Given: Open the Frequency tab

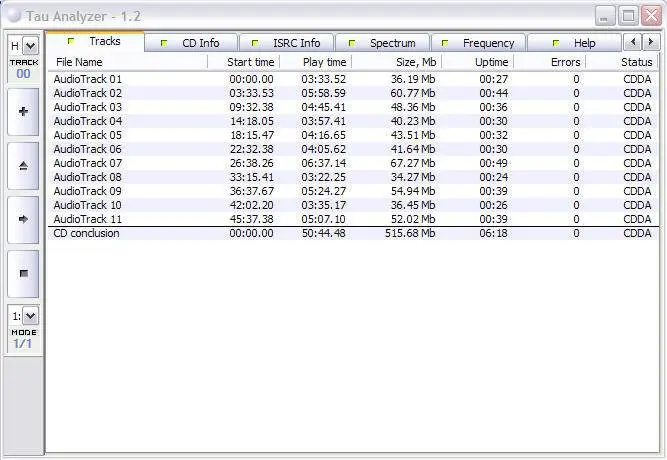Looking at the screenshot, I should (479, 43).
